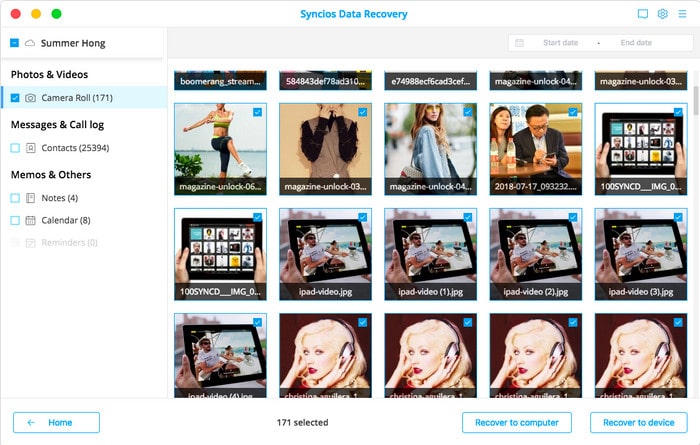Click the Start date field
The image size is (700, 445).
coord(560,43)
